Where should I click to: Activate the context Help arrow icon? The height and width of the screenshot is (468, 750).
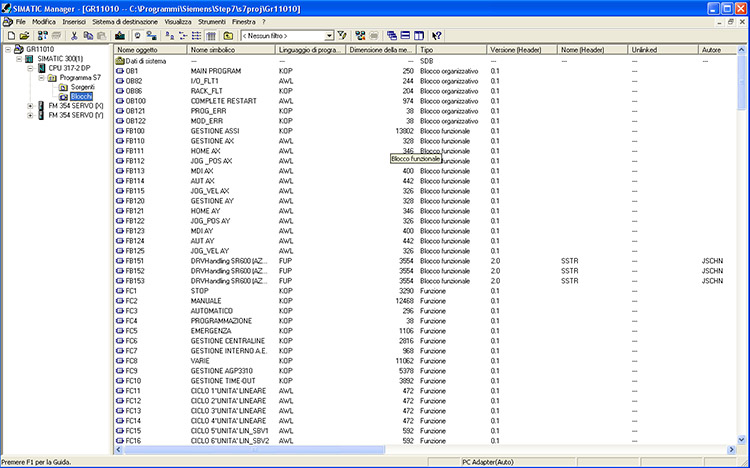(x=436, y=35)
